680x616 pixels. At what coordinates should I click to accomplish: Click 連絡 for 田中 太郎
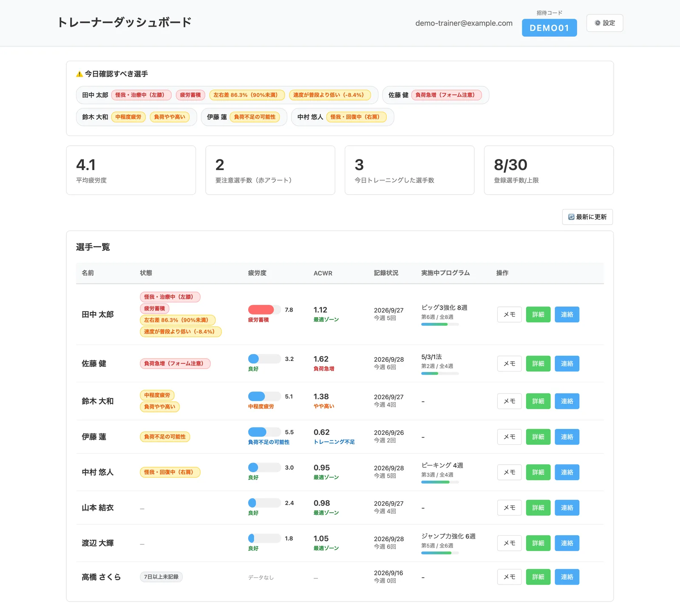[x=567, y=315]
